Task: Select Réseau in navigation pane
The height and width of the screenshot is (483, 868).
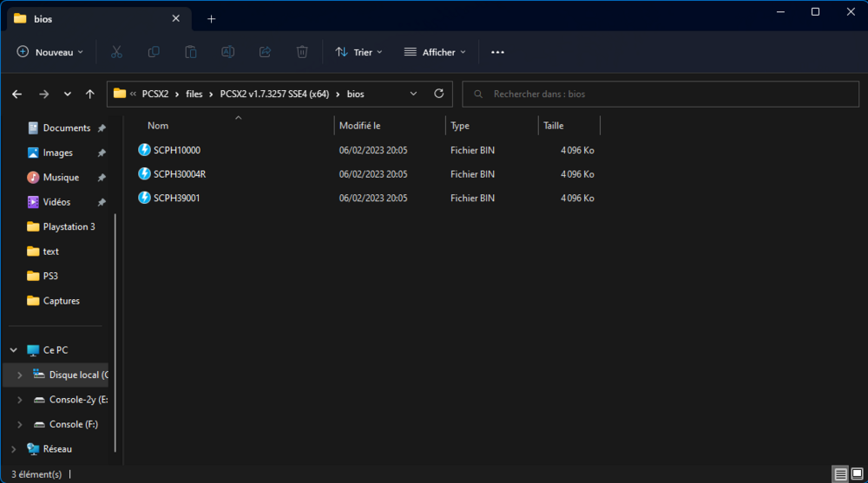Action: click(57, 449)
